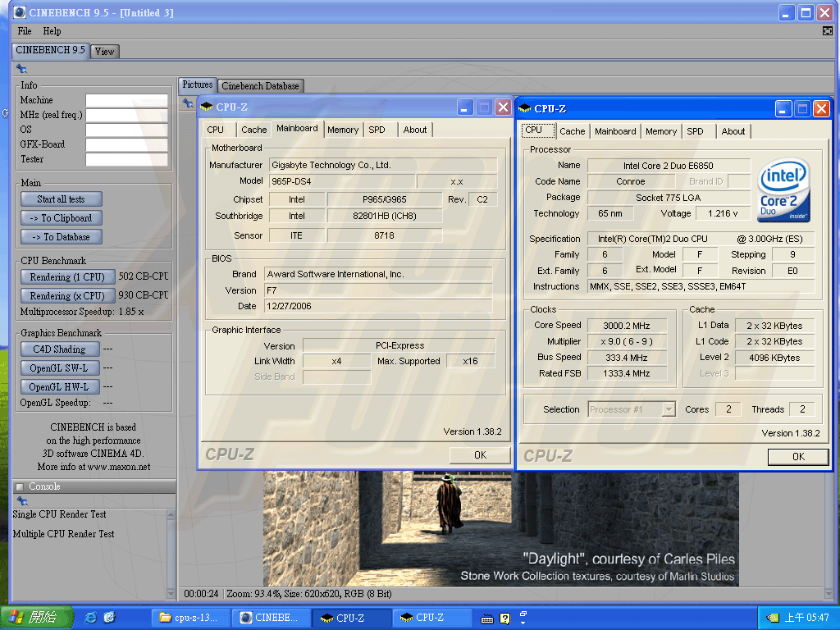Screen dimensions: 840x630
Task: Select the second CPU-Z taskbar button
Action: click(x=431, y=618)
